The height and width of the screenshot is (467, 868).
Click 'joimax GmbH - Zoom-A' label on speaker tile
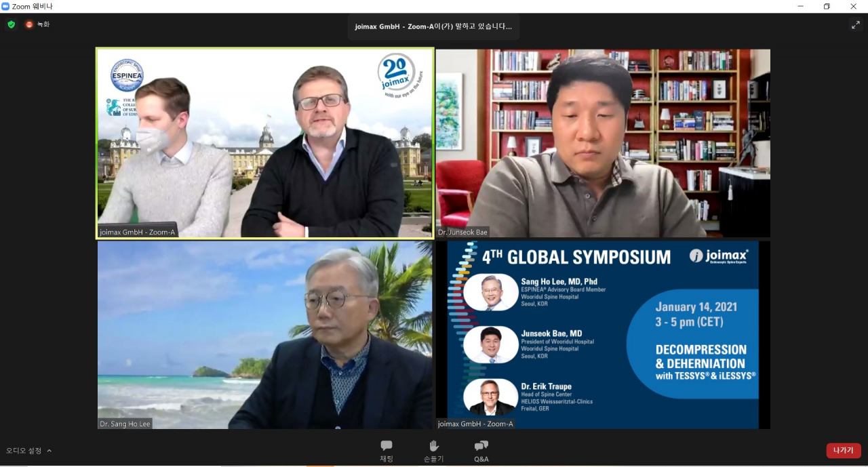(x=138, y=232)
